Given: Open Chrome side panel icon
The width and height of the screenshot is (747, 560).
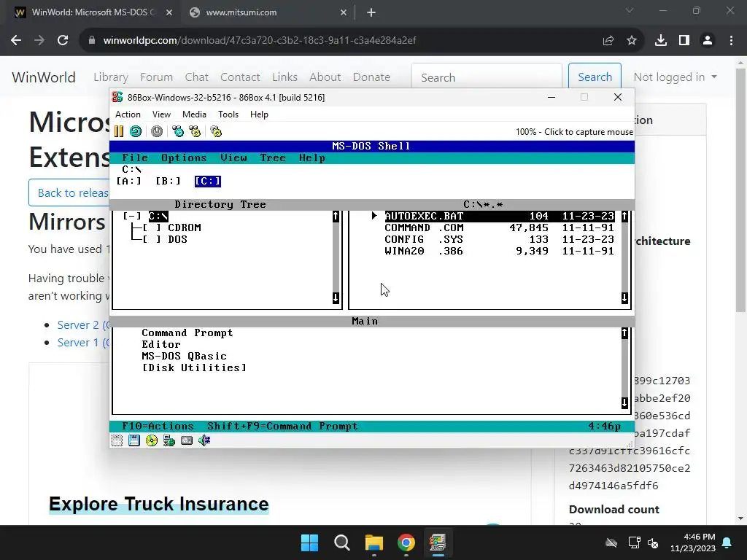Looking at the screenshot, I should click(684, 41).
